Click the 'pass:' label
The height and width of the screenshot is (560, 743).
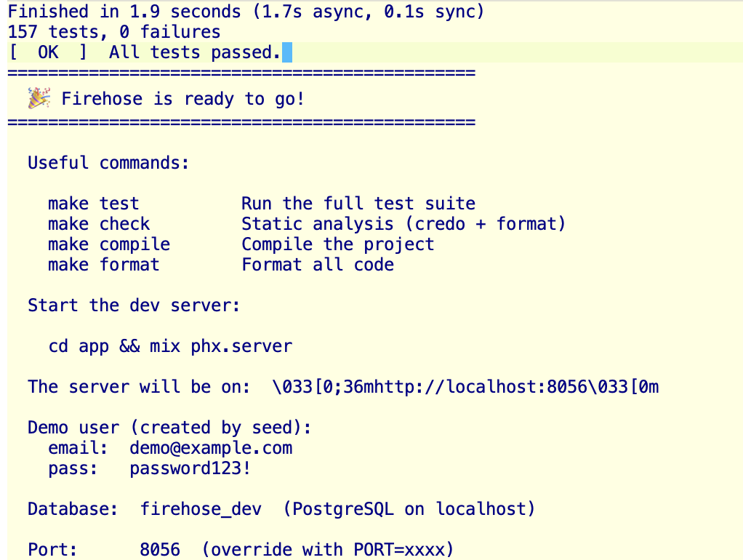pyautogui.click(x=73, y=468)
